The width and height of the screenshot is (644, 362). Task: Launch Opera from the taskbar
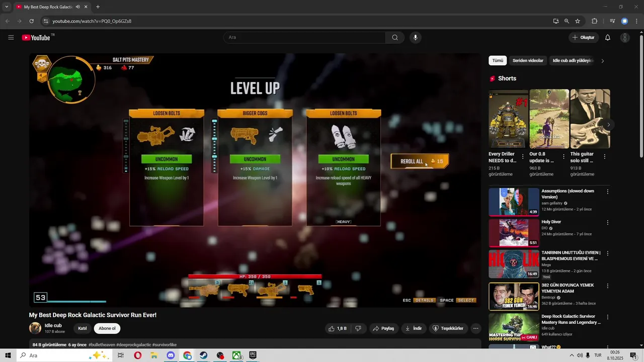click(x=137, y=355)
